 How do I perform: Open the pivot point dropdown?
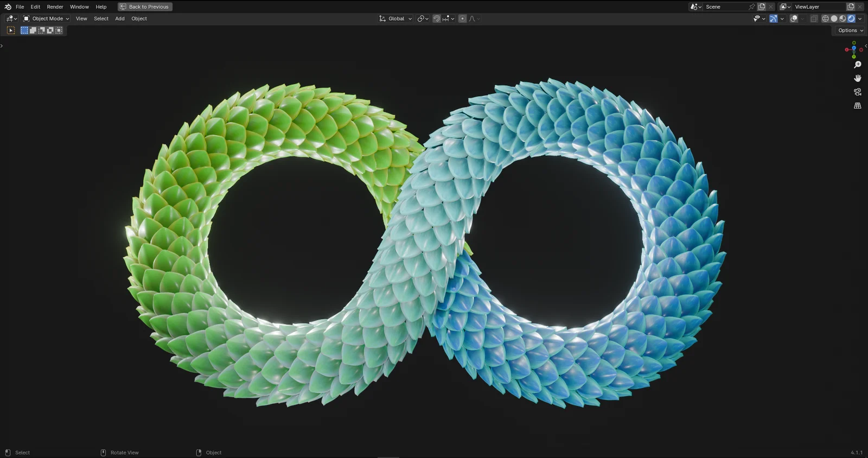click(423, 18)
